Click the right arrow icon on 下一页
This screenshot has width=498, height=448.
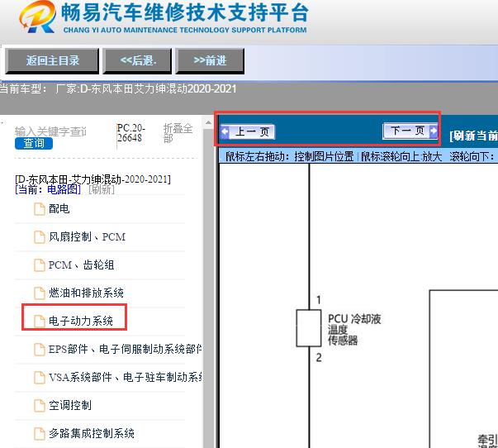[x=434, y=131]
